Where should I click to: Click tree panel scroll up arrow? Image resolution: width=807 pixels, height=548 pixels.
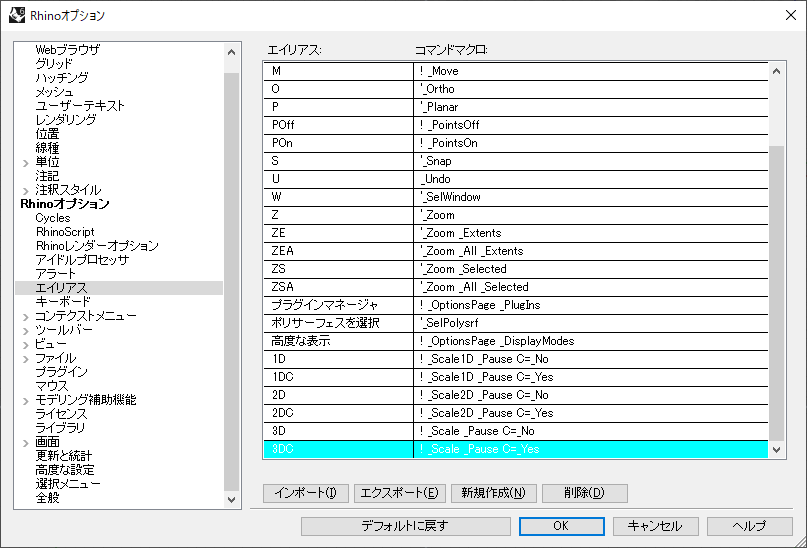click(x=232, y=52)
